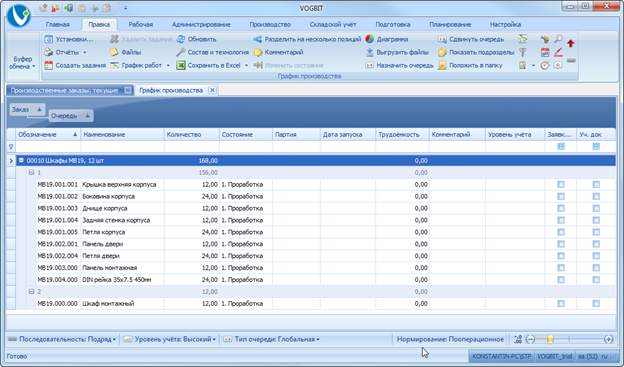This screenshot has width=624, height=367.
Task: Open the VOGBIT application logo menu
Action: (x=19, y=16)
